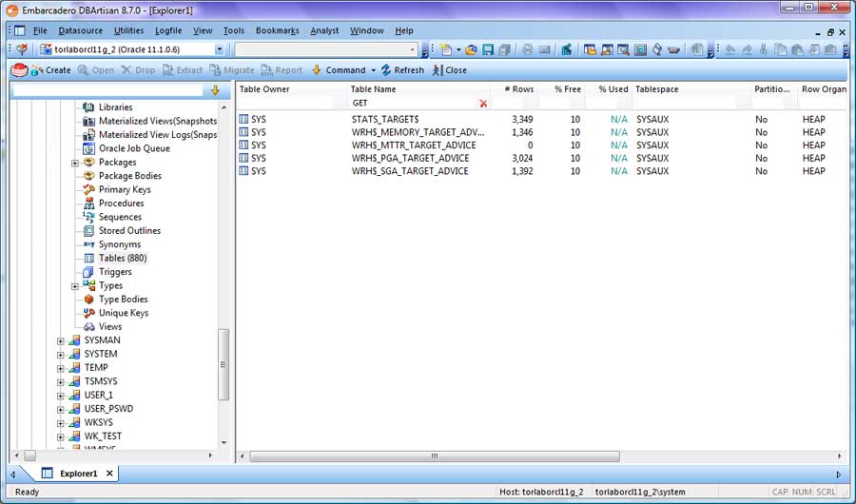Click the horizontal scrollbar of table grid
Screen dimensions: 856x504
coord(435,456)
